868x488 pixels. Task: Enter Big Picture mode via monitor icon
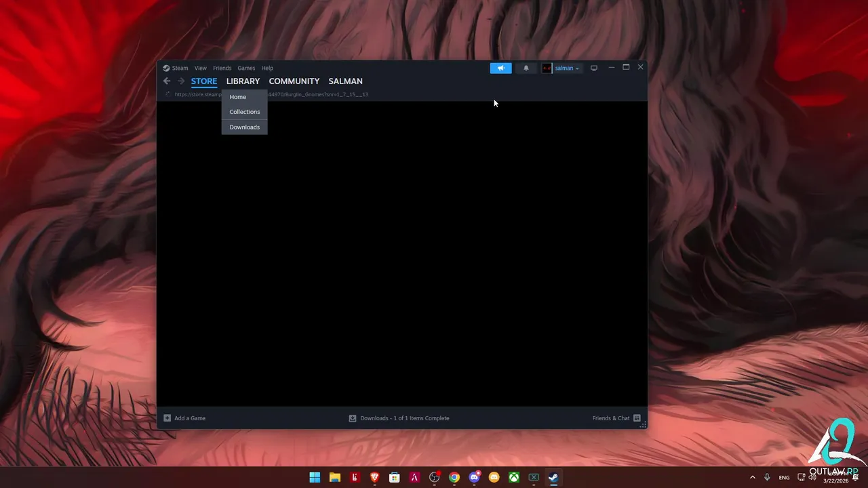(x=594, y=68)
